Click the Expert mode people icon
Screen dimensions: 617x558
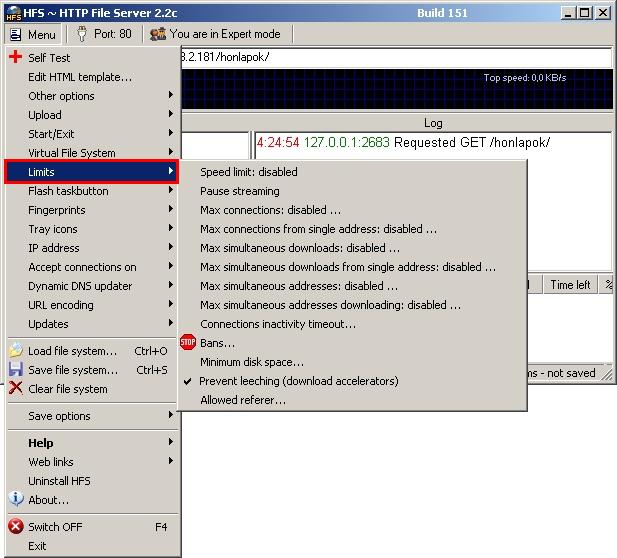point(158,34)
